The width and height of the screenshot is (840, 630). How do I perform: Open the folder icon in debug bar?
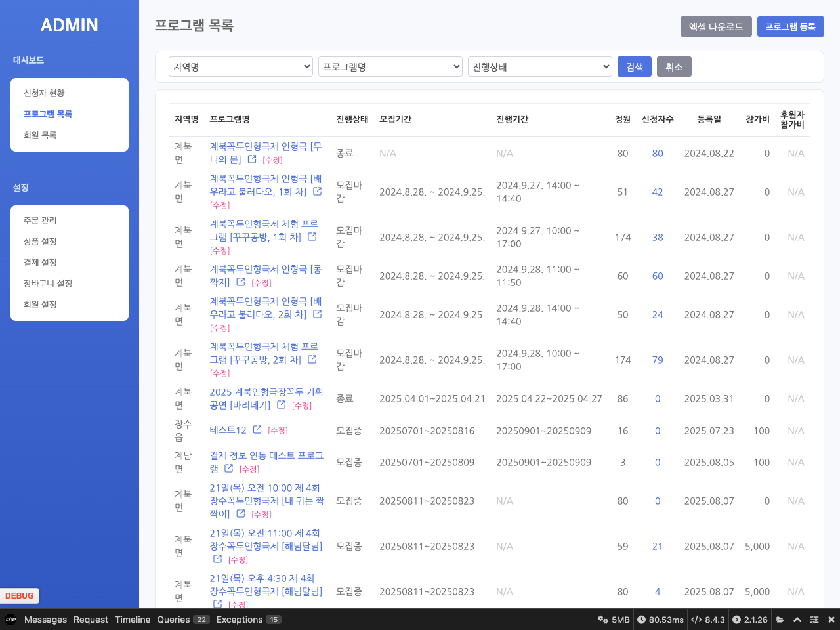tap(780, 619)
